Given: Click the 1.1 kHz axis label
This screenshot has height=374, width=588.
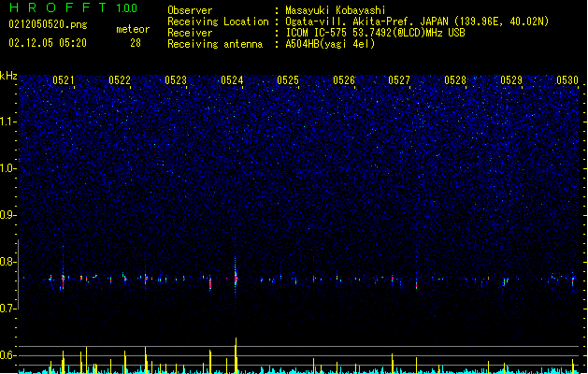Looking at the screenshot, I should point(8,122).
